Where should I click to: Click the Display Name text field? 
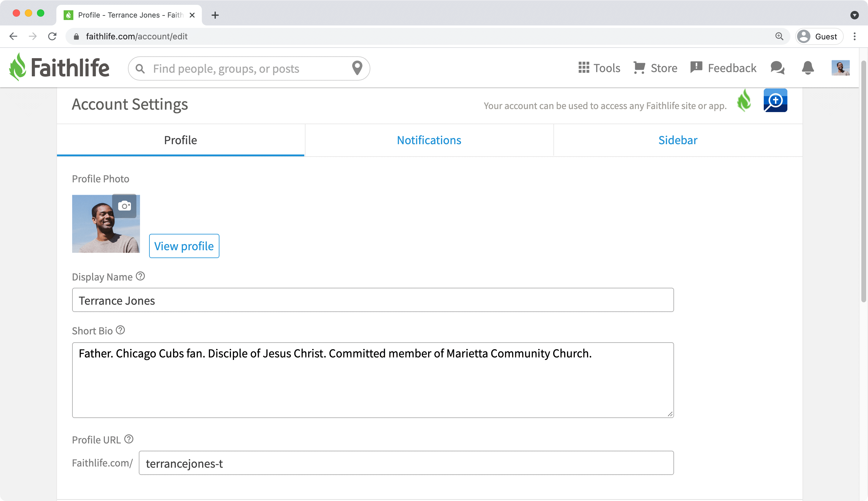pyautogui.click(x=373, y=300)
